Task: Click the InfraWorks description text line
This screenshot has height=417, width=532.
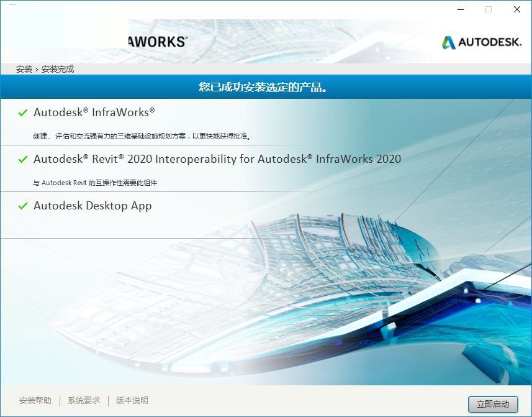Action: tap(142, 135)
